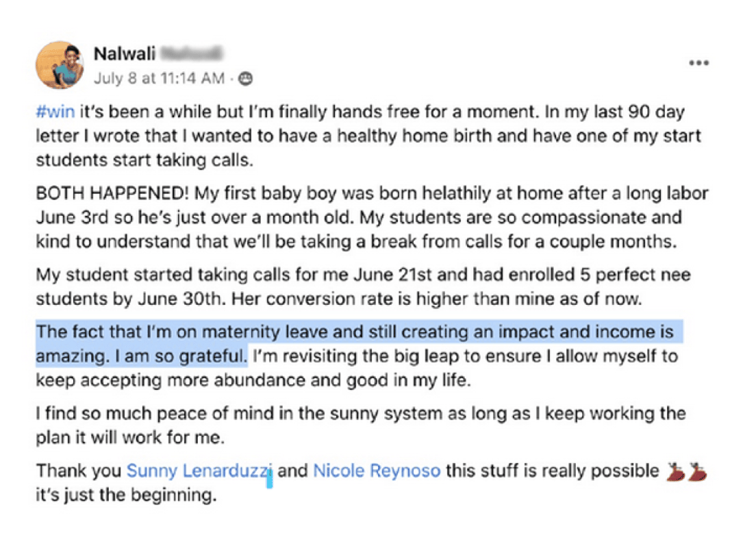Click the post author's profile picture
756x557 pixels.
(x=60, y=65)
